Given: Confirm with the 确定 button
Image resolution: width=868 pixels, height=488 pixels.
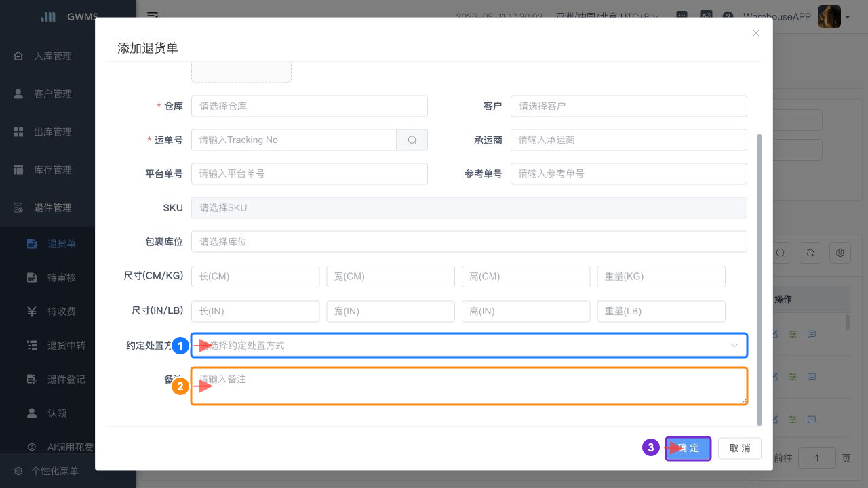Looking at the screenshot, I should [x=688, y=448].
